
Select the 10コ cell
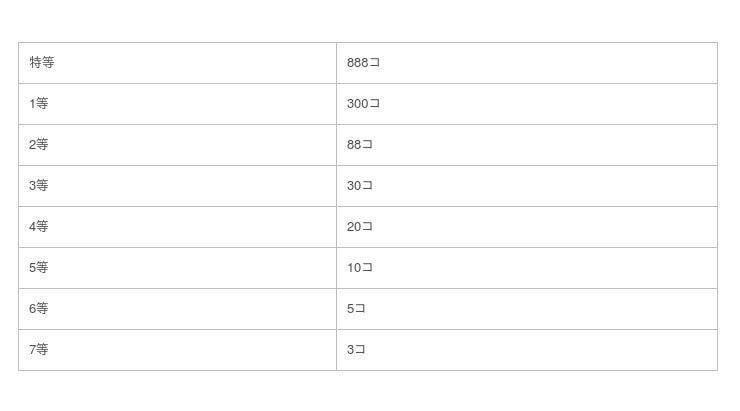(x=360, y=268)
